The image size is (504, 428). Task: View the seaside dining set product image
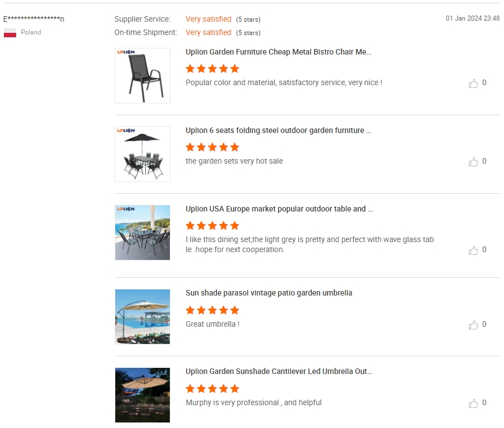click(x=143, y=233)
